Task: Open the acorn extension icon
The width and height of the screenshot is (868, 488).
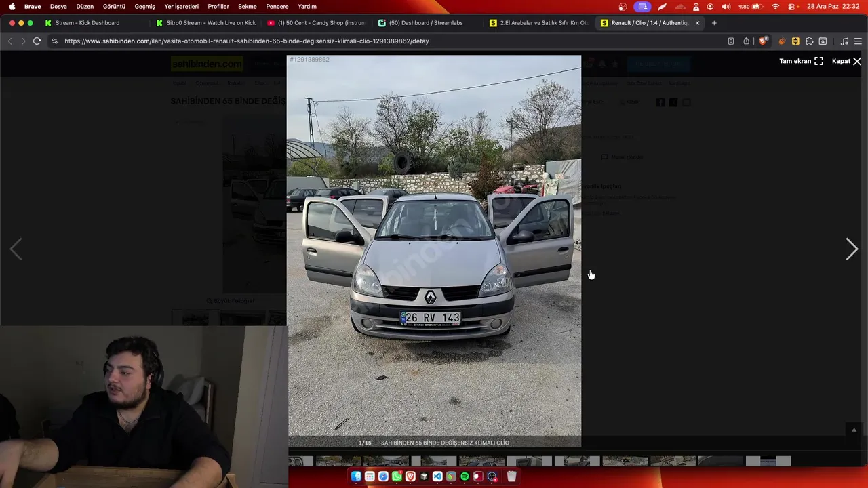Action: [x=782, y=41]
